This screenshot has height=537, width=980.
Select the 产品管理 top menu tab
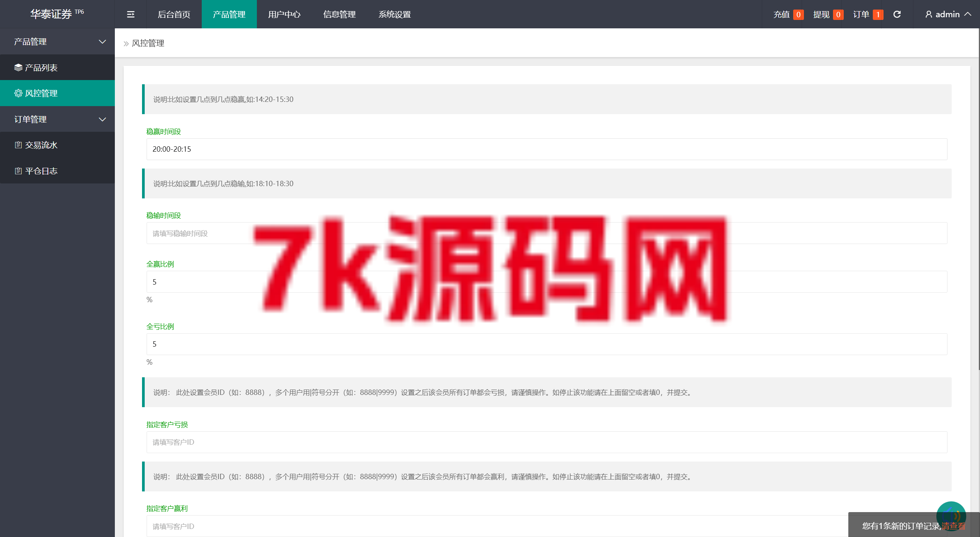tap(229, 14)
